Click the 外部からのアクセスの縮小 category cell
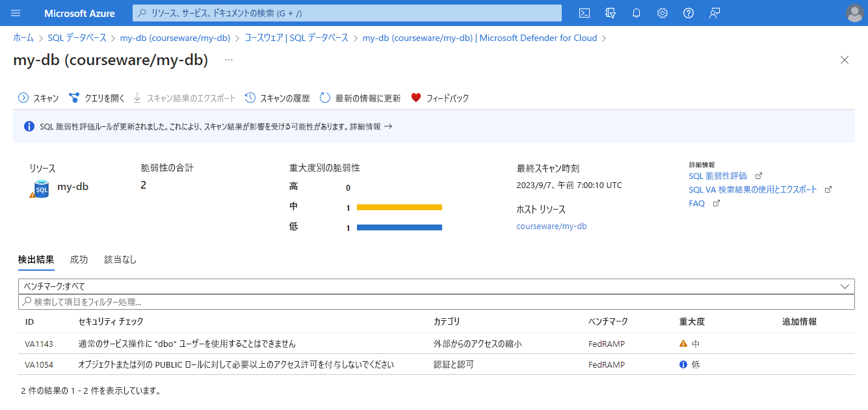Screen dimensions: 868x410 (x=477, y=344)
